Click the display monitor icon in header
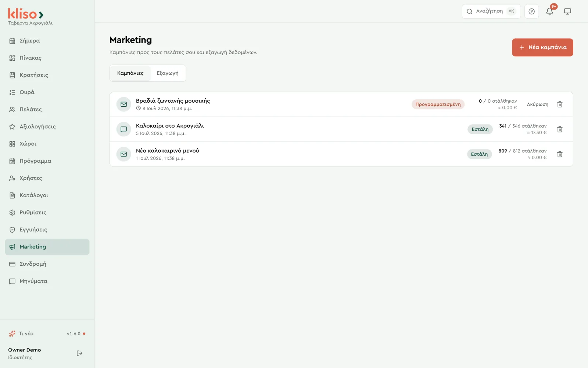The width and height of the screenshot is (588, 368). tap(567, 11)
